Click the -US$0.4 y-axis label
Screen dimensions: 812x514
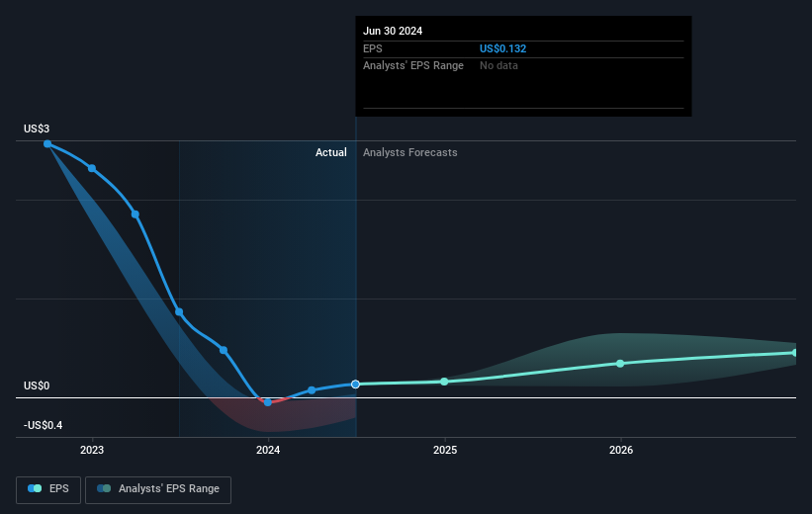coord(43,425)
